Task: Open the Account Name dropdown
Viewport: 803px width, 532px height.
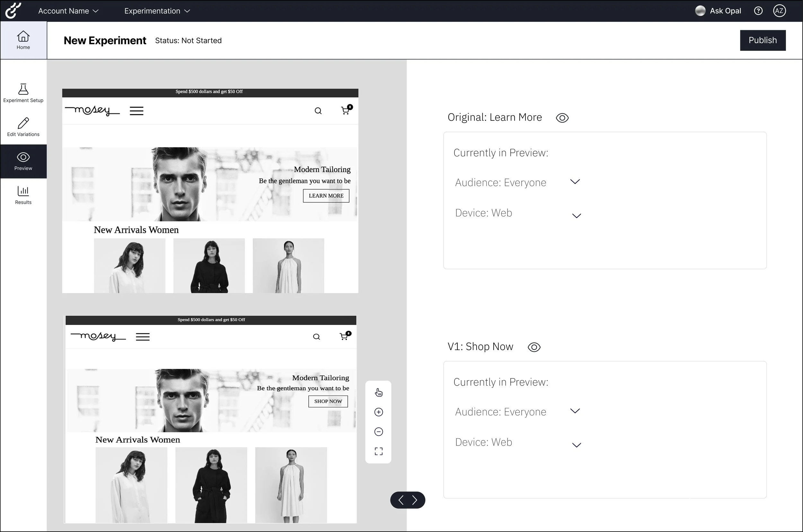Action: pos(68,11)
